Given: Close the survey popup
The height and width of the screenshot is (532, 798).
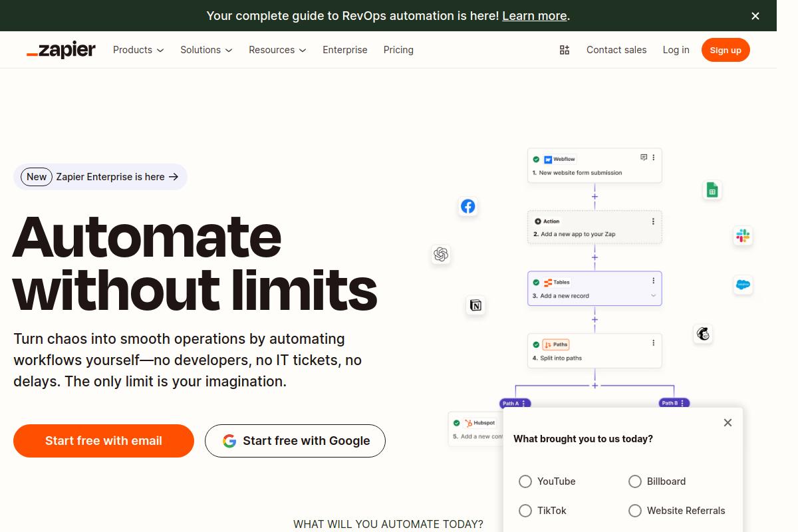Looking at the screenshot, I should 728,422.
